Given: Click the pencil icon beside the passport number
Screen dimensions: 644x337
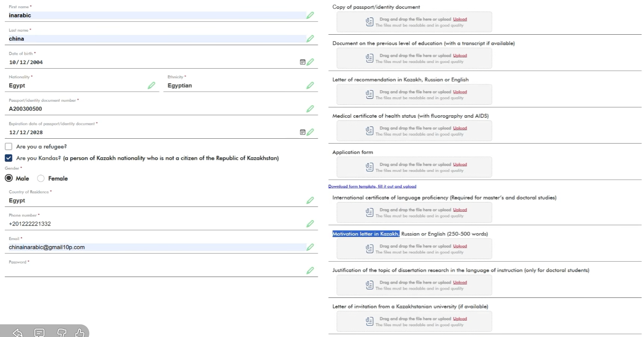Looking at the screenshot, I should pyautogui.click(x=310, y=109).
